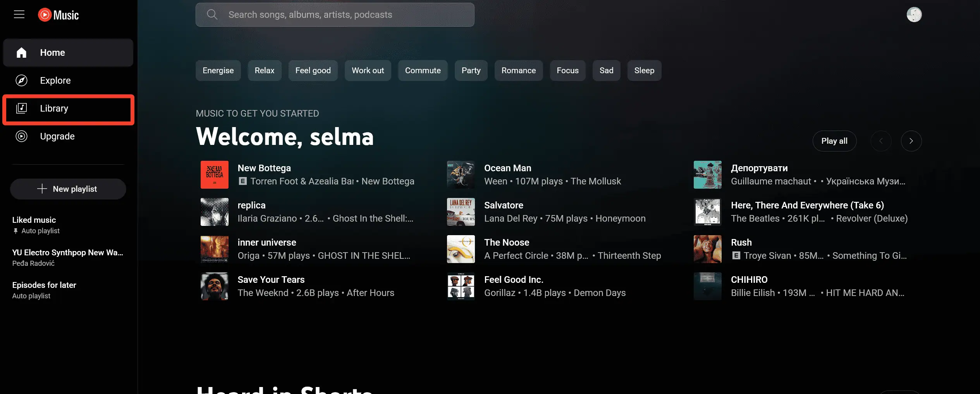This screenshot has width=980, height=394.
Task: Click the Home house icon
Action: click(22, 53)
